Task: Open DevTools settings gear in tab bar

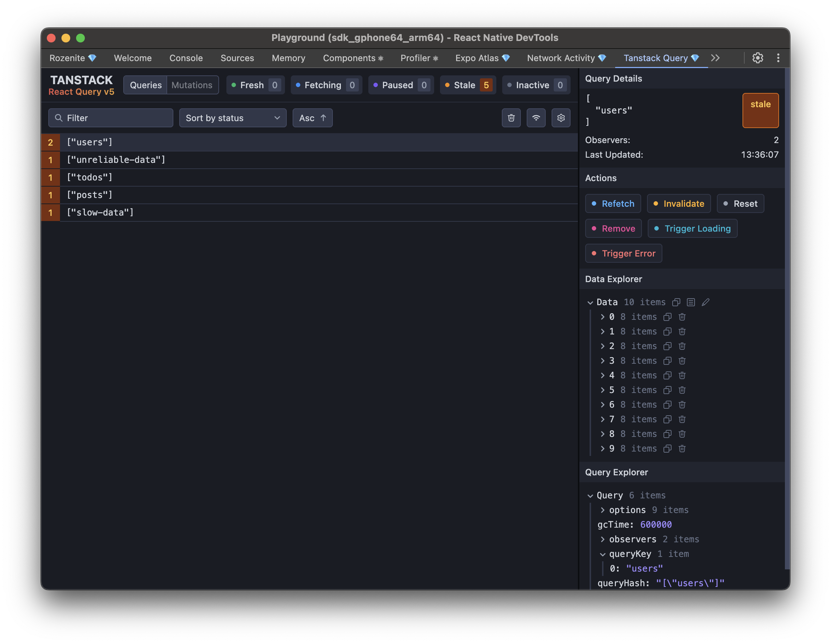Action: click(757, 58)
